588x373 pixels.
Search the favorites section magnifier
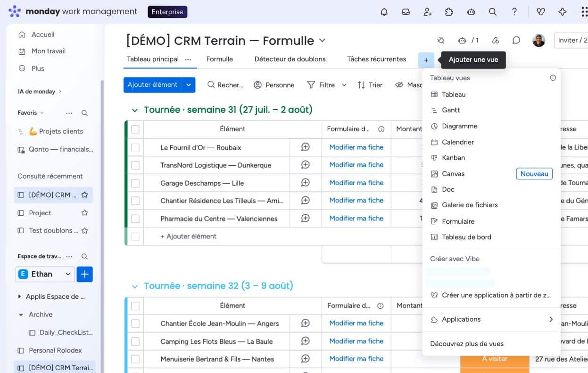(x=84, y=113)
